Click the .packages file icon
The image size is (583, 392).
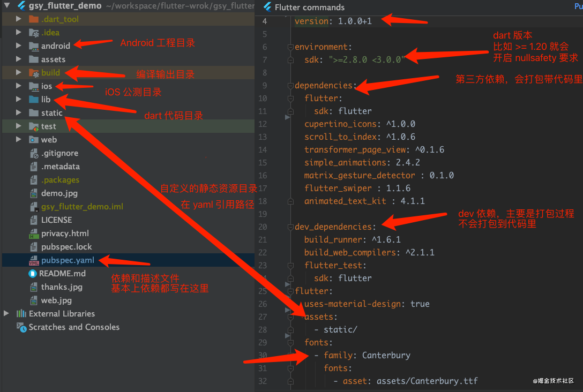(34, 180)
